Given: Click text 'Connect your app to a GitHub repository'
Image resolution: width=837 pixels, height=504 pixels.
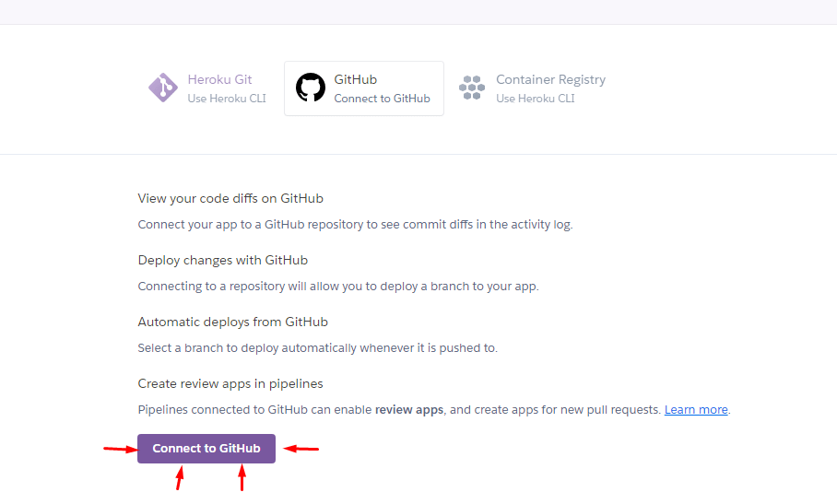Looking at the screenshot, I should click(251, 225).
